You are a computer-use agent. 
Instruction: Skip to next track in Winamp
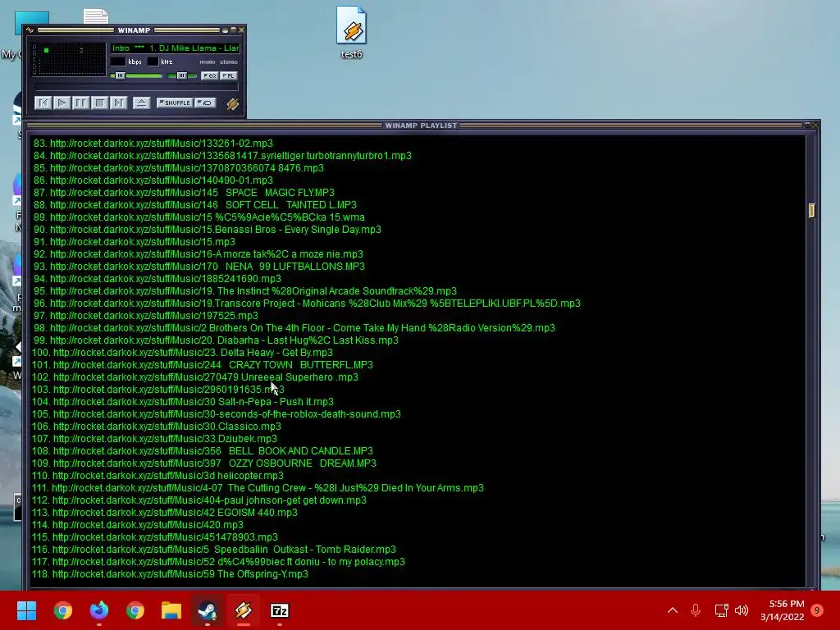[x=118, y=103]
